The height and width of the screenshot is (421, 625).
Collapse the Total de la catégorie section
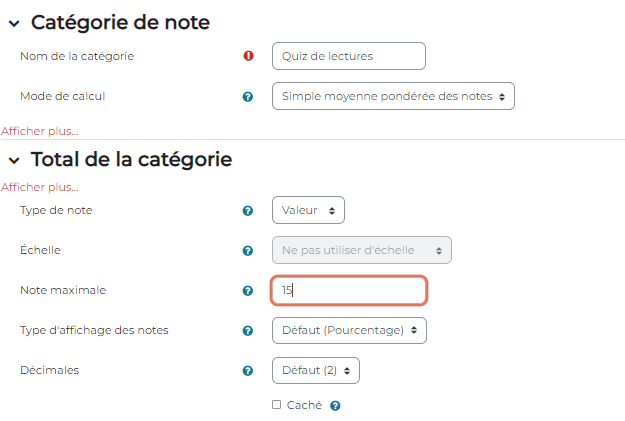tap(14, 160)
